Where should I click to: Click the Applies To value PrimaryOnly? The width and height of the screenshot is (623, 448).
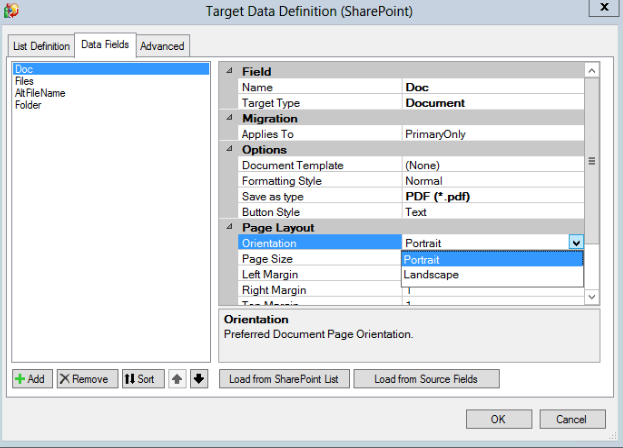(x=493, y=134)
